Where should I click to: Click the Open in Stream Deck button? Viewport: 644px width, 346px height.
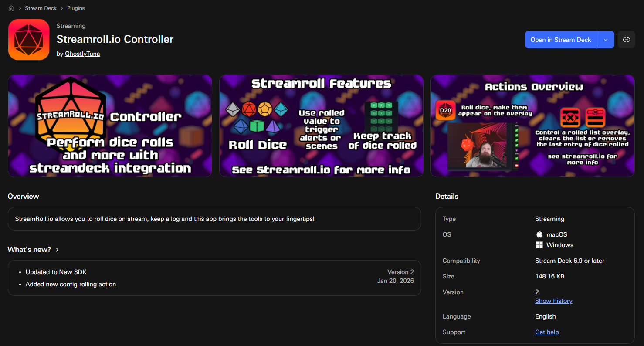coord(560,39)
